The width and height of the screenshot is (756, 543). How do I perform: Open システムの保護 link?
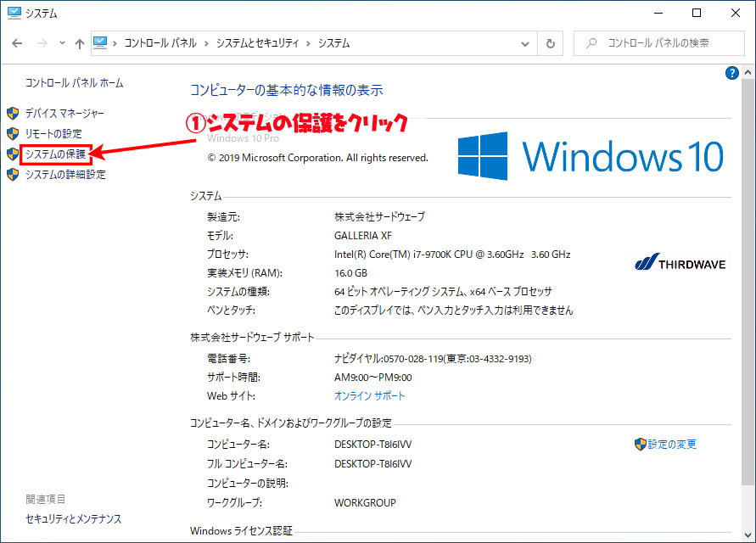point(55,154)
